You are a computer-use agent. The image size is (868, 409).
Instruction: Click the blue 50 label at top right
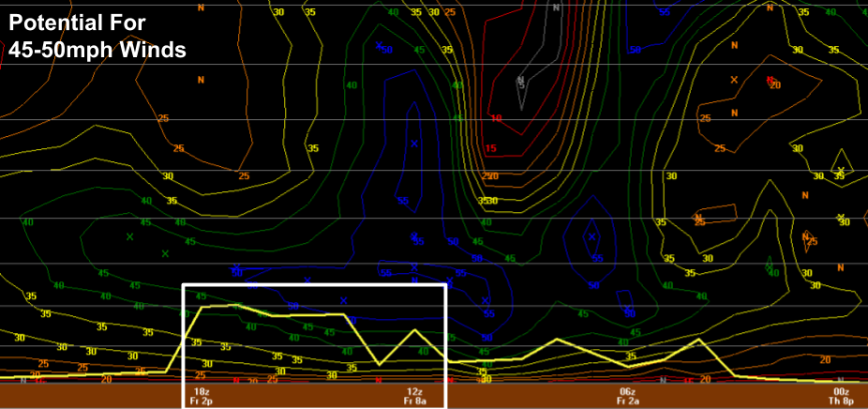click(635, 50)
